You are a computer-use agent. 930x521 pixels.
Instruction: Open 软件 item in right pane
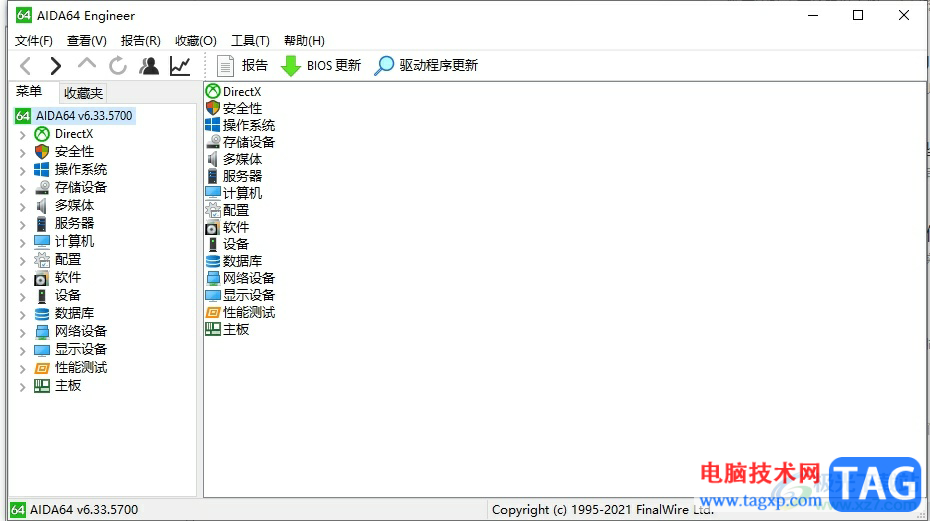227,227
